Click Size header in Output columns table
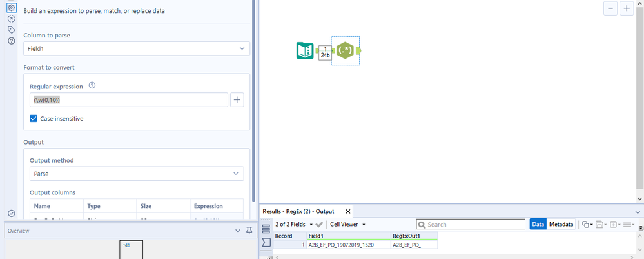Image resolution: width=644 pixels, height=259 pixels. pos(163,206)
